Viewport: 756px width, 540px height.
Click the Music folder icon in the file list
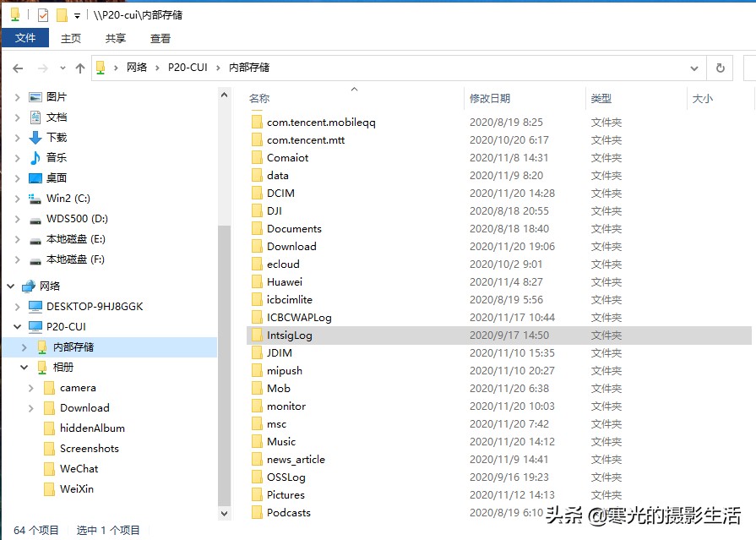tap(258, 442)
